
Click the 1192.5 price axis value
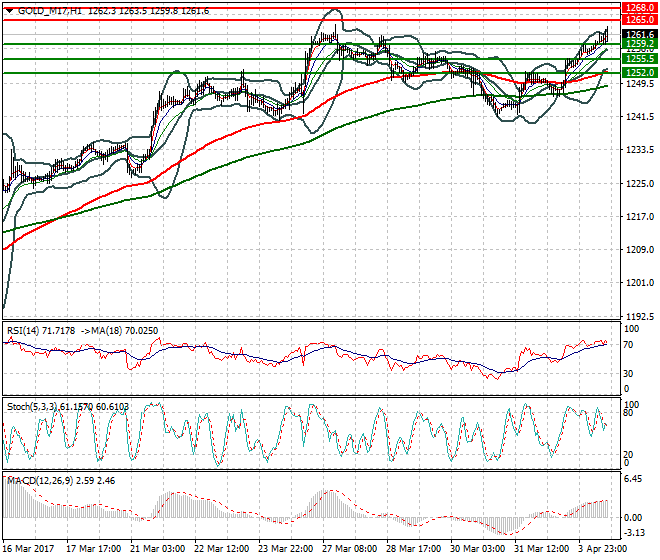[640, 316]
